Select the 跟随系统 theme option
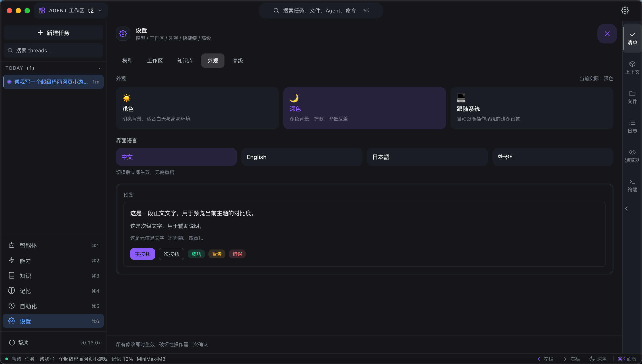 (x=532, y=108)
